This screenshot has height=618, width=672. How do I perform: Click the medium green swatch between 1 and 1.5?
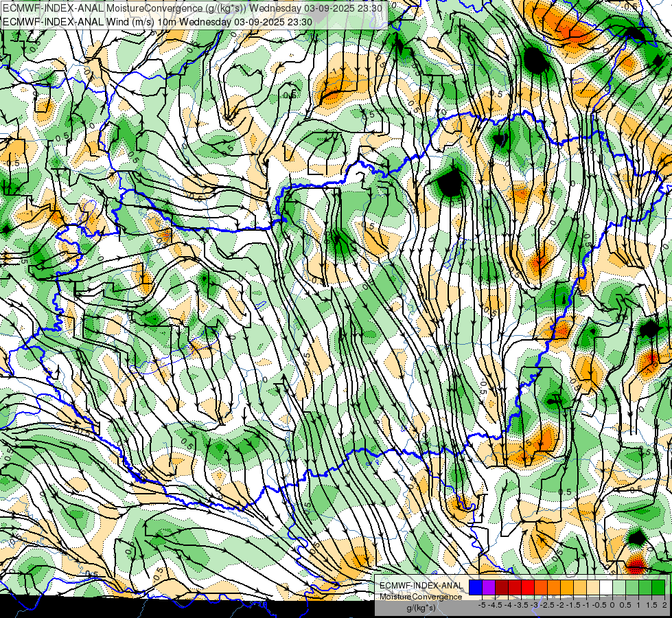click(x=645, y=588)
